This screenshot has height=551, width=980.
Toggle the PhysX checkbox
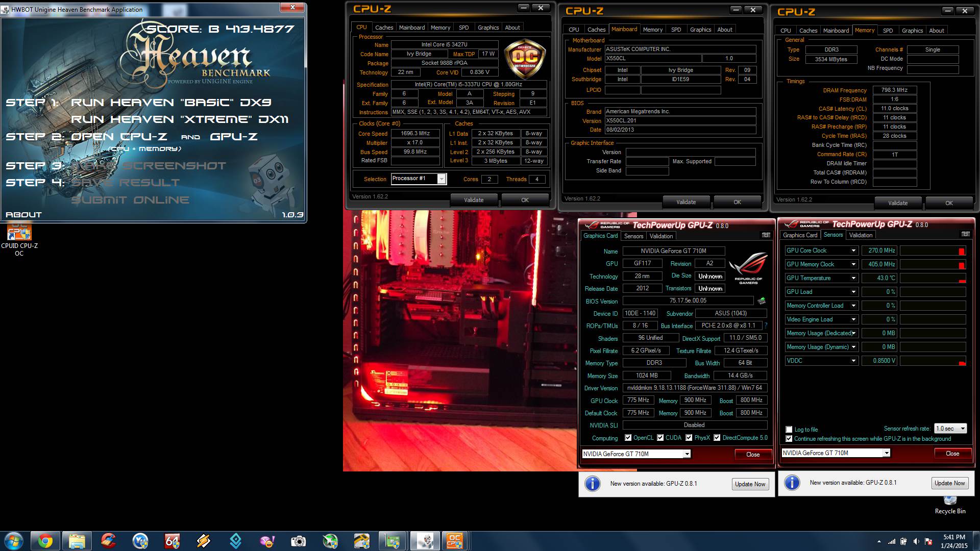coord(689,438)
